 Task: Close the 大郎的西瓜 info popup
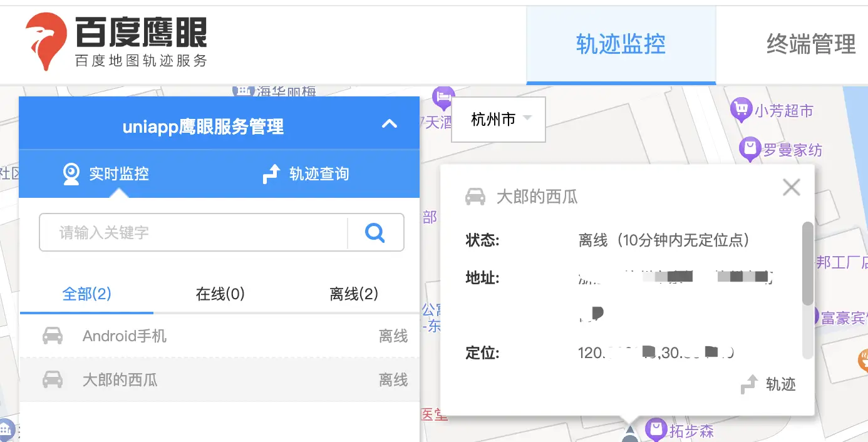792,187
